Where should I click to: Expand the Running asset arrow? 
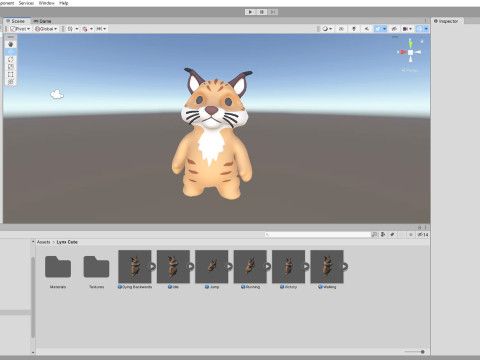point(267,266)
